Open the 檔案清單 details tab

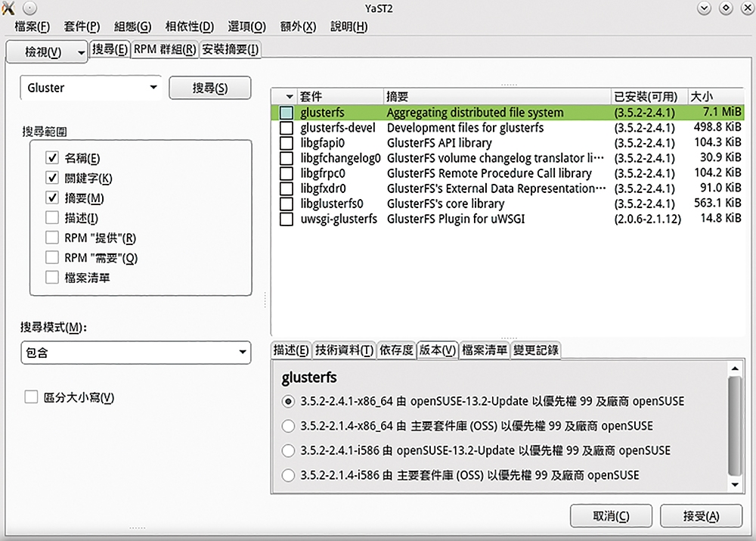[484, 350]
